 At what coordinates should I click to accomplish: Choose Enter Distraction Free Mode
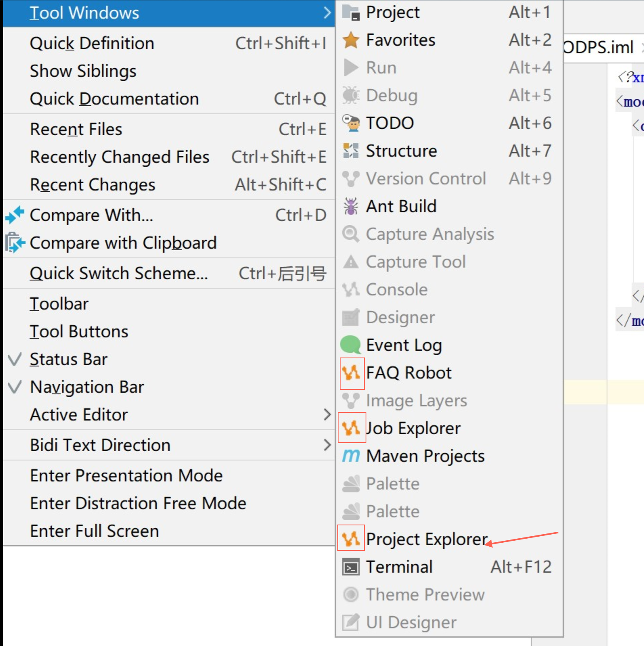pyautogui.click(x=169, y=504)
